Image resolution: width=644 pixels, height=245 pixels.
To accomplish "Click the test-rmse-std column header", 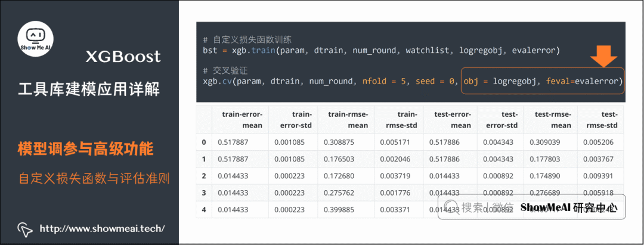I will (601, 119).
